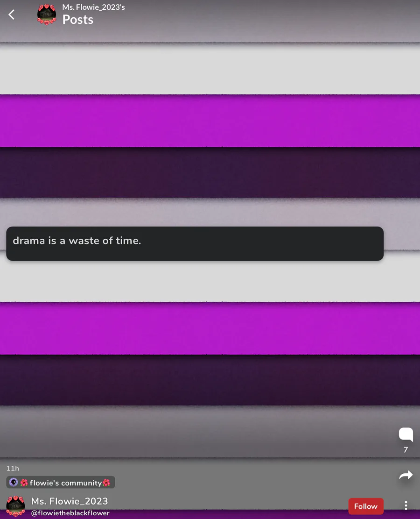Click the community icon beside flowie's community
Screen dimensions: 420x519
(x=13, y=482)
